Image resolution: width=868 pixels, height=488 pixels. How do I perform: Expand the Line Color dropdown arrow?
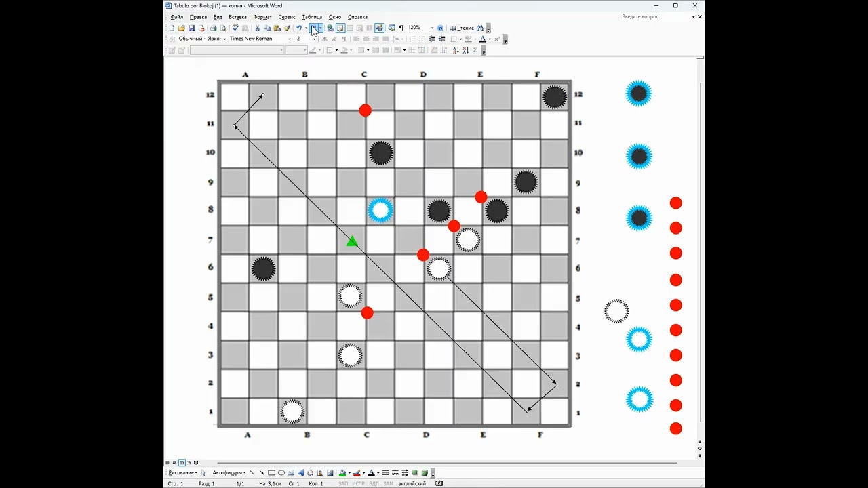click(363, 472)
